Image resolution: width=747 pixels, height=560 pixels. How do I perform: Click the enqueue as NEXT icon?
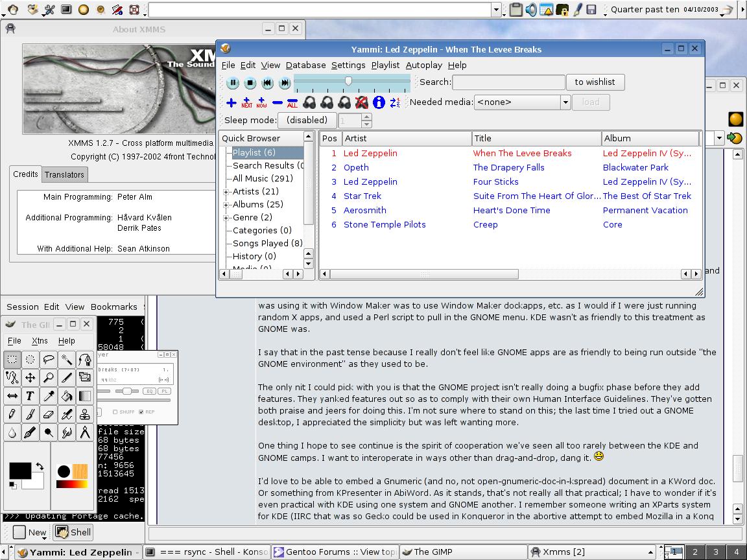(247, 102)
